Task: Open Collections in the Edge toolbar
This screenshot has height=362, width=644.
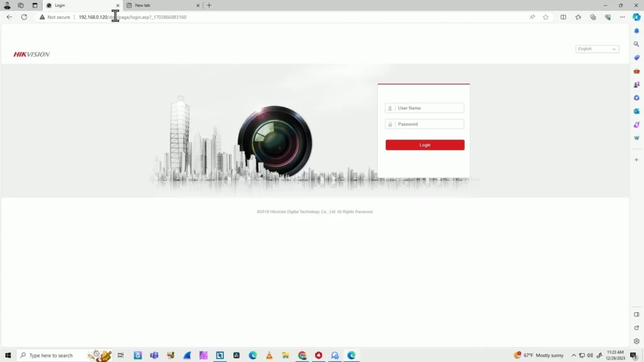Action: (593, 17)
